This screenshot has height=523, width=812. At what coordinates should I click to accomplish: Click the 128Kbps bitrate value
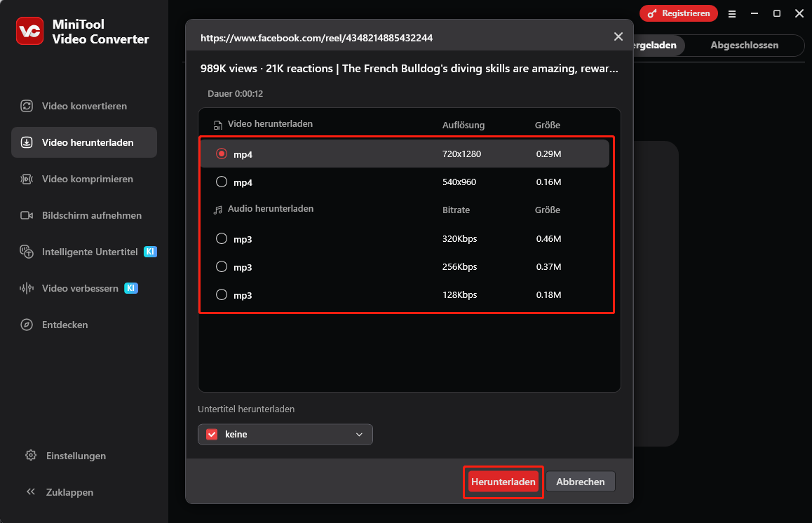pyautogui.click(x=460, y=294)
